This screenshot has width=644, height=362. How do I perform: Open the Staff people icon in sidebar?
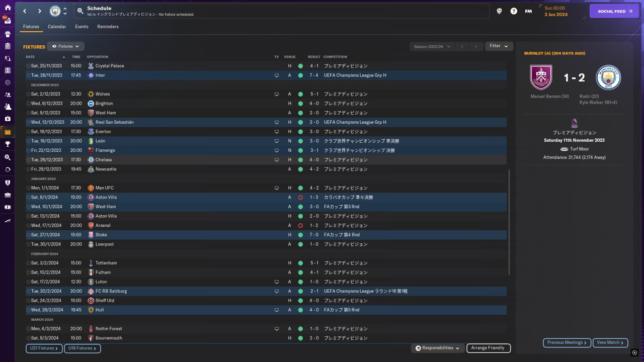coord(7,95)
